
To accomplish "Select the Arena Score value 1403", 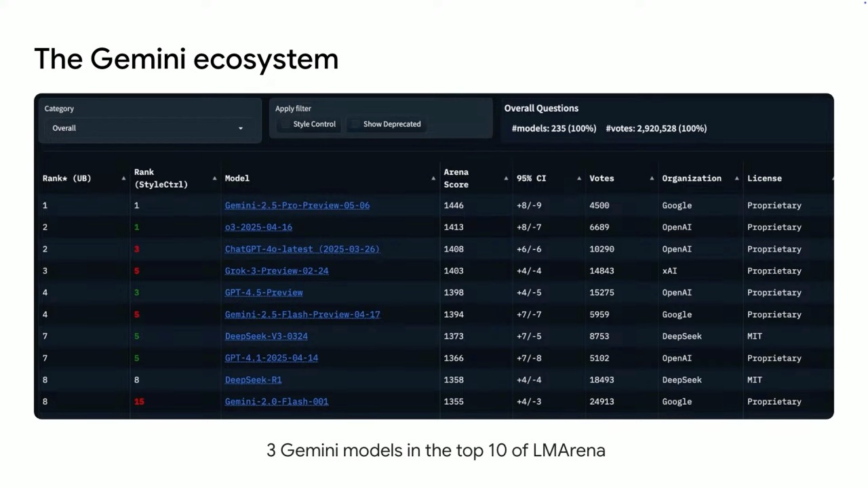I will pos(454,270).
